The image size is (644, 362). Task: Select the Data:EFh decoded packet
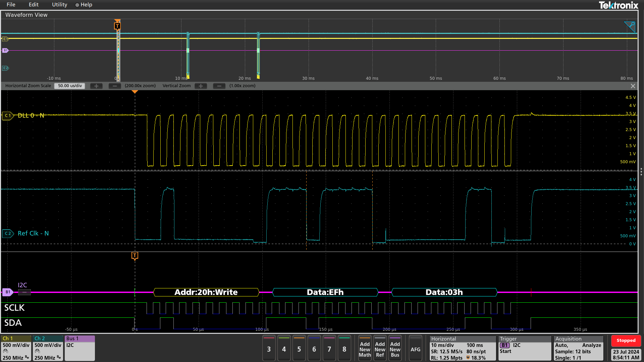[325, 292]
